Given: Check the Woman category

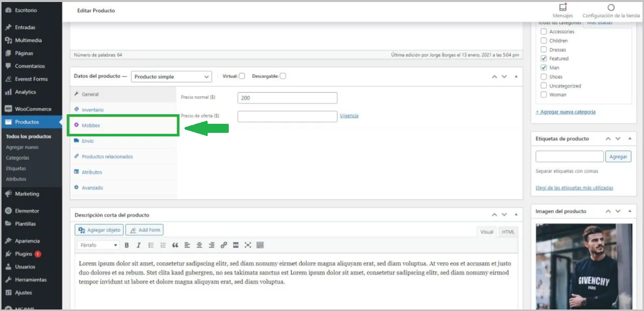Looking at the screenshot, I should pyautogui.click(x=543, y=95).
